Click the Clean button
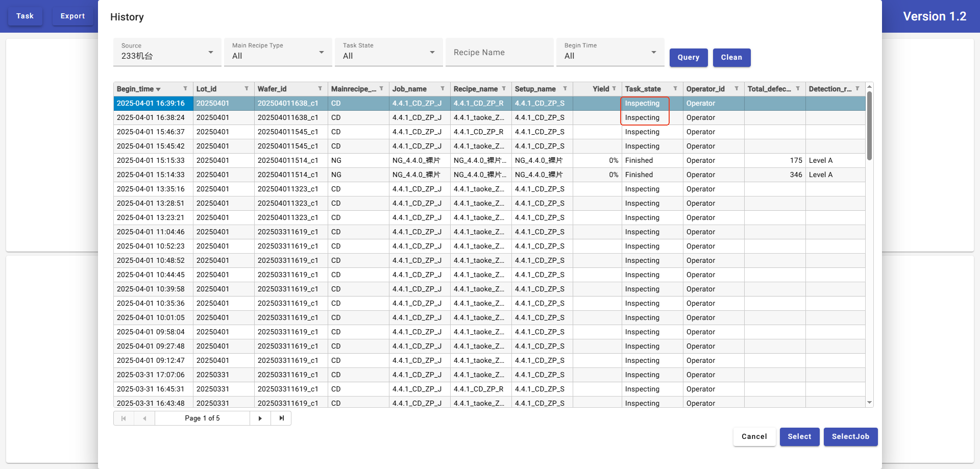 [x=731, y=58]
